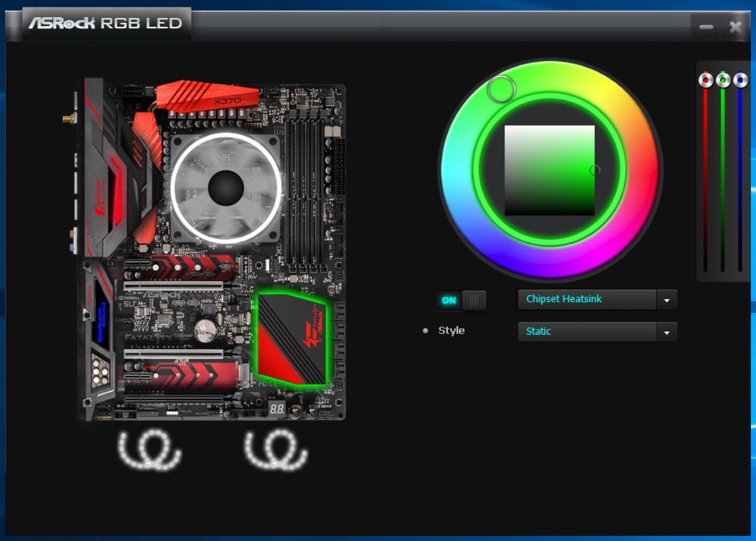
Task: Click the Style radio bullet
Action: coord(425,331)
